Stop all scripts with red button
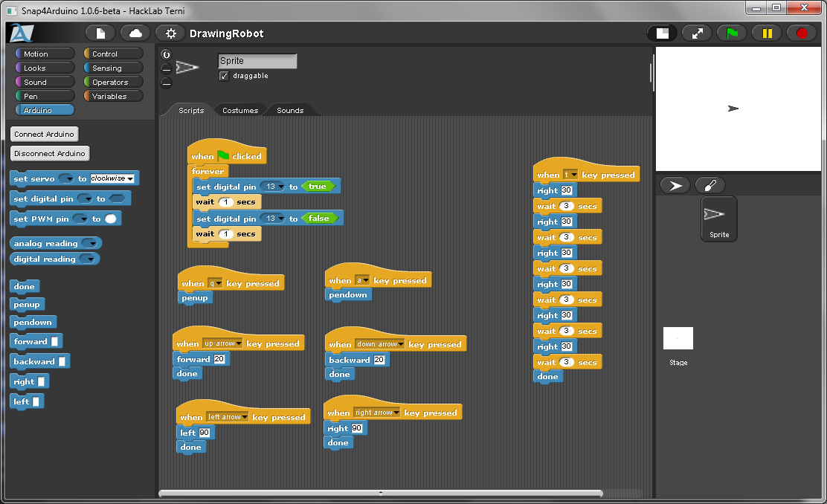 coord(802,33)
